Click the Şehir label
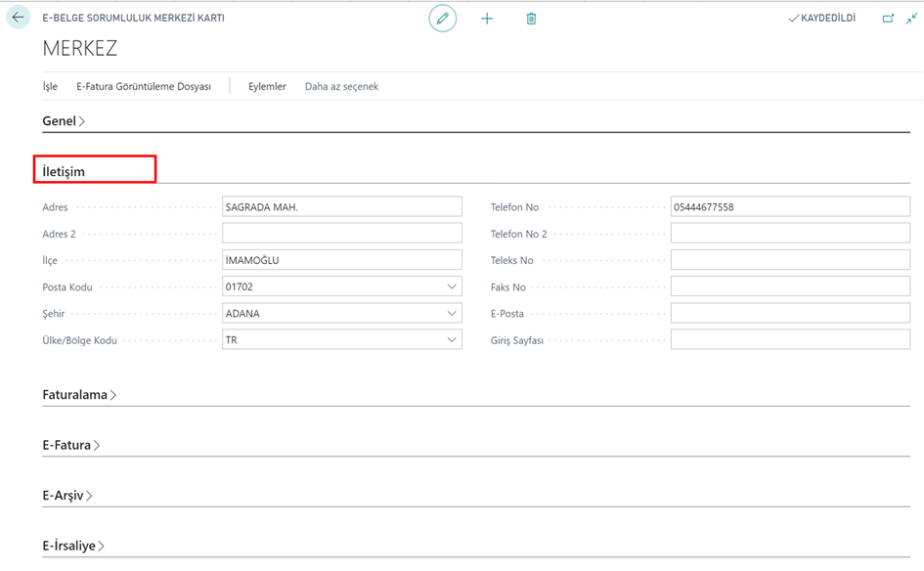This screenshot has height=571, width=924. coord(54,314)
